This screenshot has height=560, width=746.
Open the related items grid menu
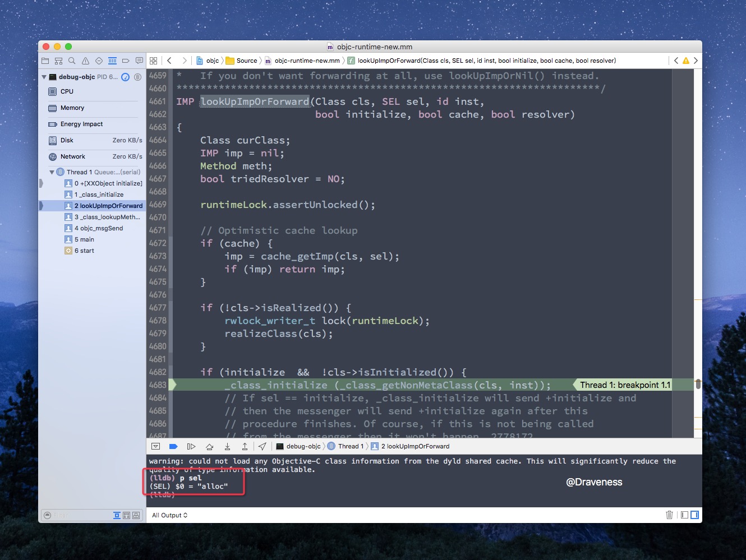[154, 61]
